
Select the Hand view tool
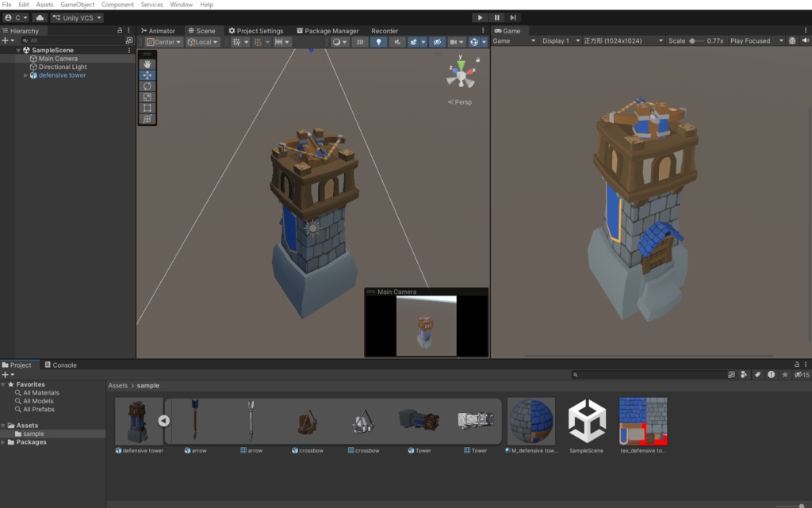(147, 64)
